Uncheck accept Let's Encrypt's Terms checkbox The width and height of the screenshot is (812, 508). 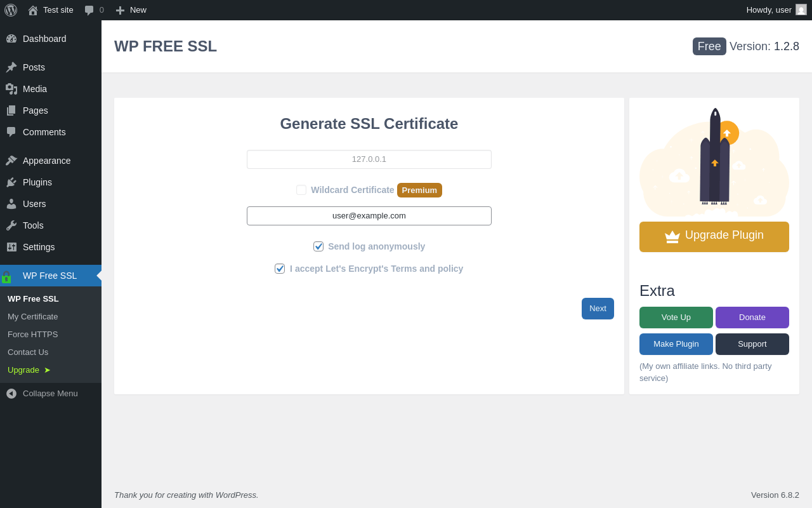(280, 269)
